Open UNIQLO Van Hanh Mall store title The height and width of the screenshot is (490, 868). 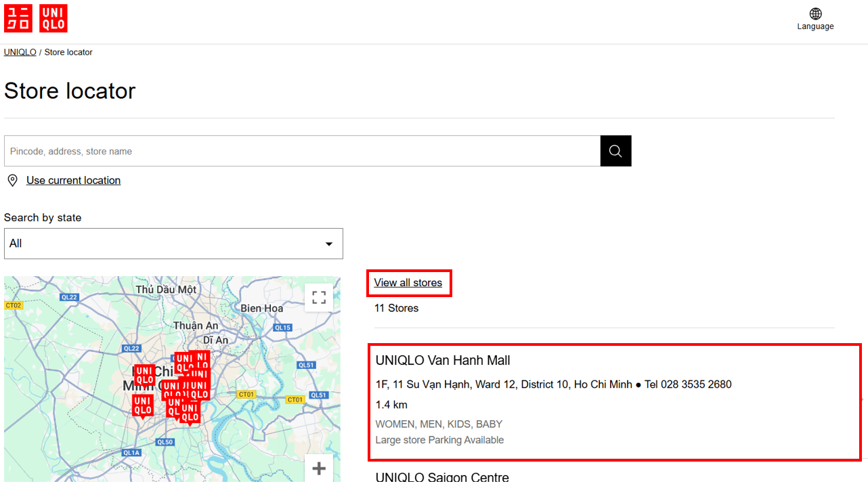click(443, 361)
